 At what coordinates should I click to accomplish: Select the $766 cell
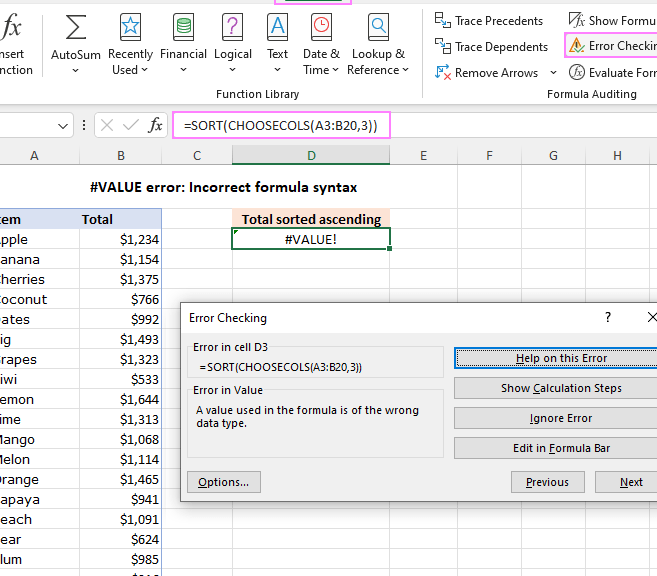click(121, 300)
